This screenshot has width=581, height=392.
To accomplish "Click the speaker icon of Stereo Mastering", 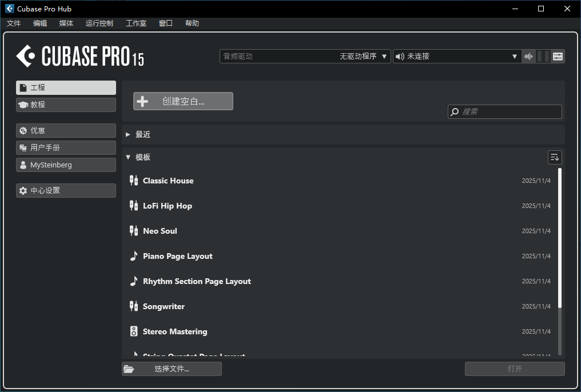I will pyautogui.click(x=134, y=331).
